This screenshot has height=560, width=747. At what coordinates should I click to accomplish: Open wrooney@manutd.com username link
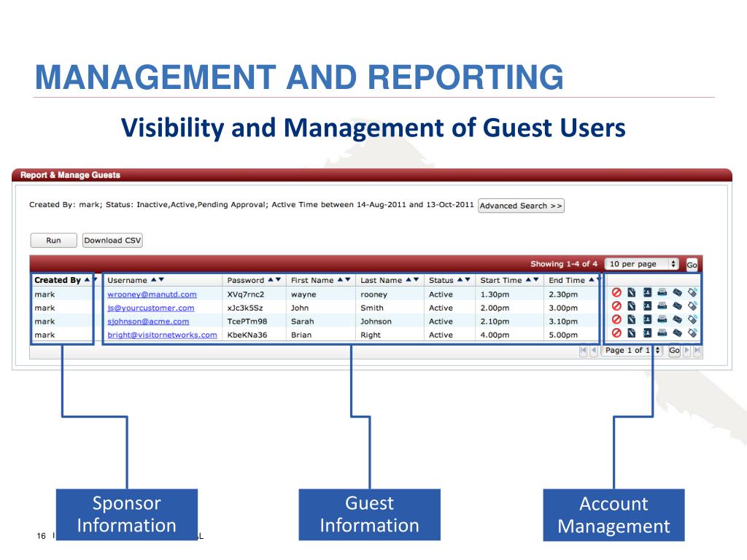pyautogui.click(x=152, y=295)
